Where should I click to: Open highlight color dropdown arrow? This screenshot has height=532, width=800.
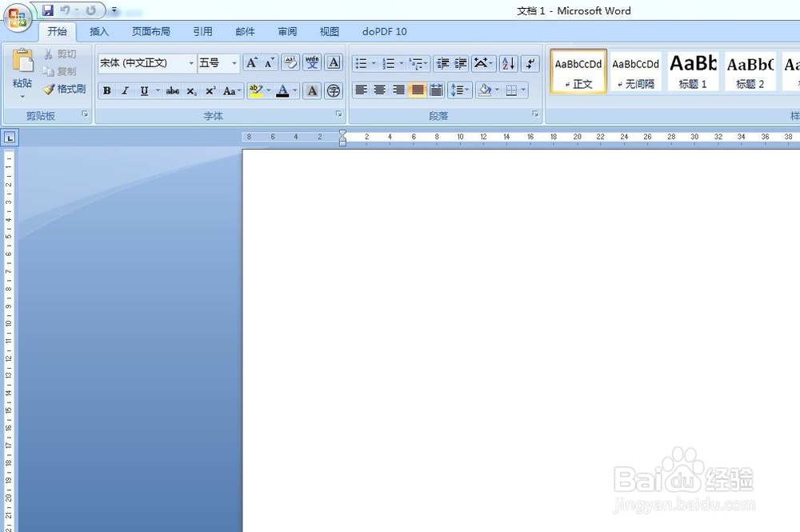(268, 90)
